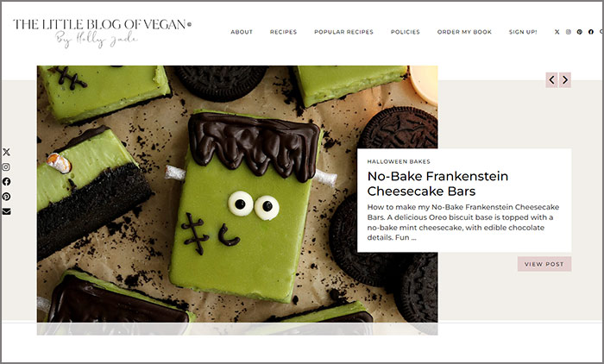This screenshot has height=364, width=604.
Task: Advance to the next slide with right chevron
Action: [x=565, y=80]
